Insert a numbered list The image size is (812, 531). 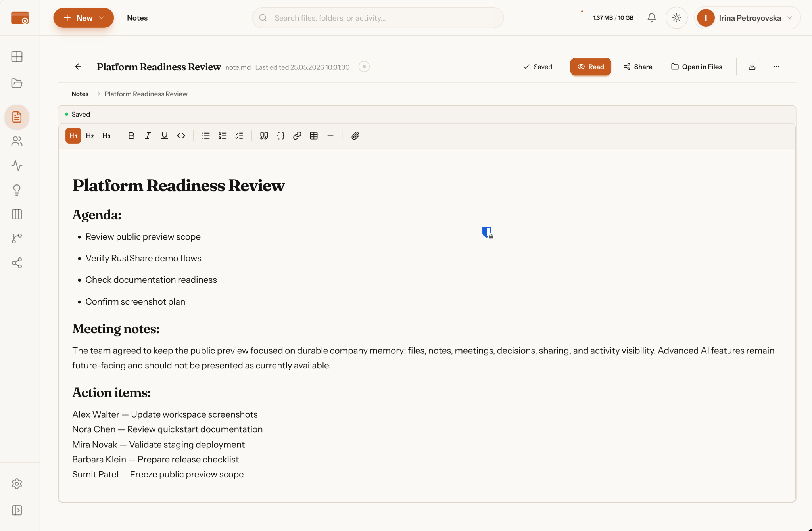(223, 136)
